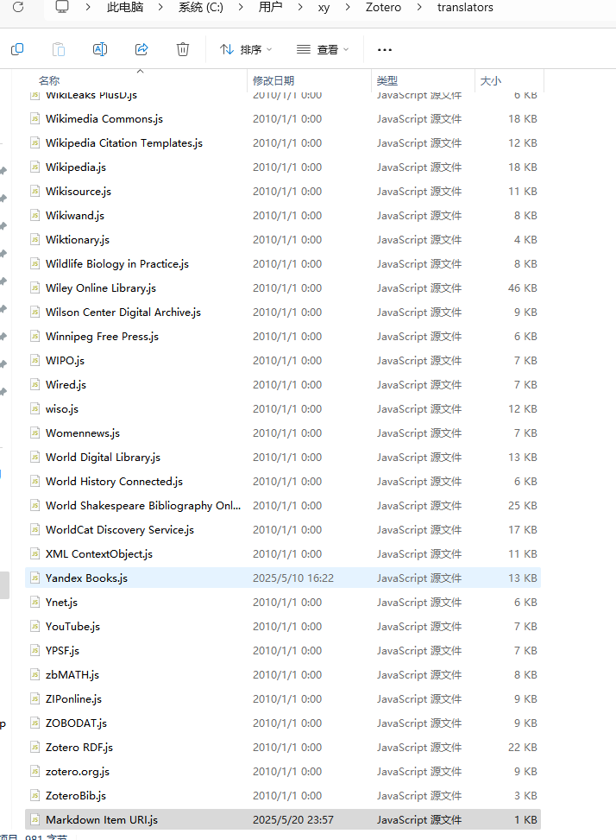Click the refresh icon in the address bar

point(18,8)
